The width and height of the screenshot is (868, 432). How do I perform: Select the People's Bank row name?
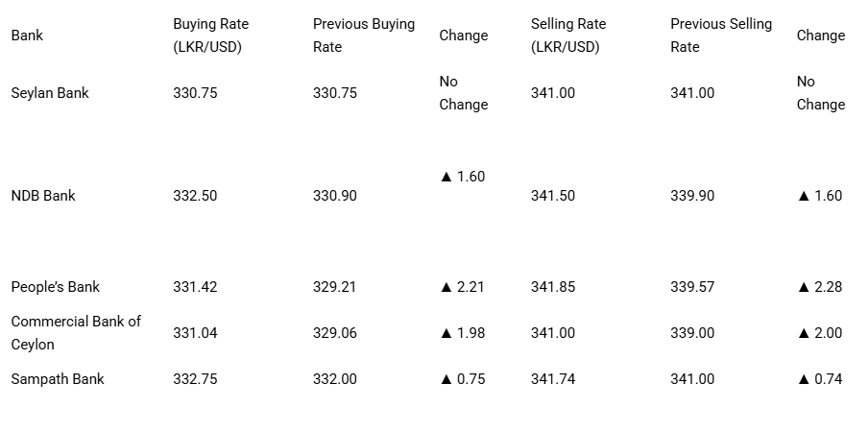pos(56,287)
